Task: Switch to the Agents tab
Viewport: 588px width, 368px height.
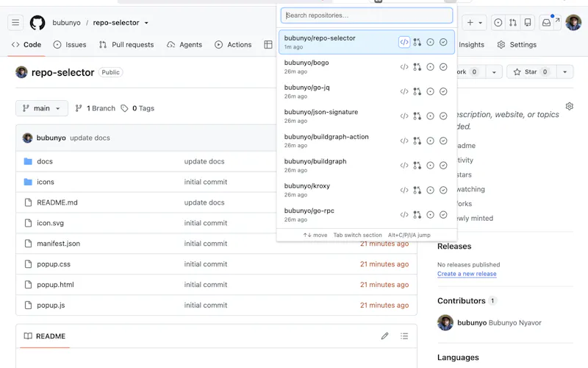Action: coord(184,45)
